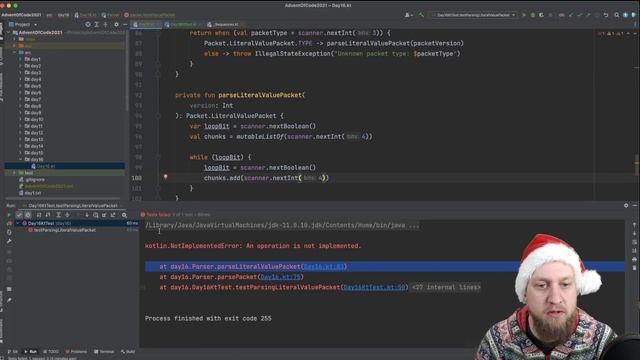640x360 pixels.
Task: Click editor line 100 gutter number
Action: (x=136, y=178)
